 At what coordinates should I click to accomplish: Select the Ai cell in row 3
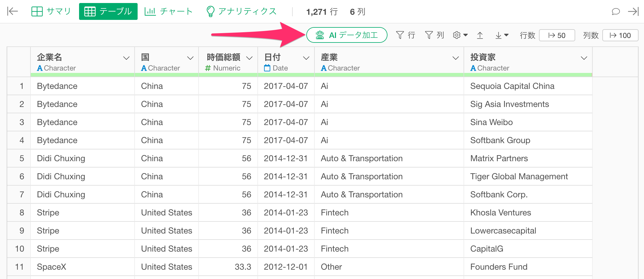[x=389, y=122]
